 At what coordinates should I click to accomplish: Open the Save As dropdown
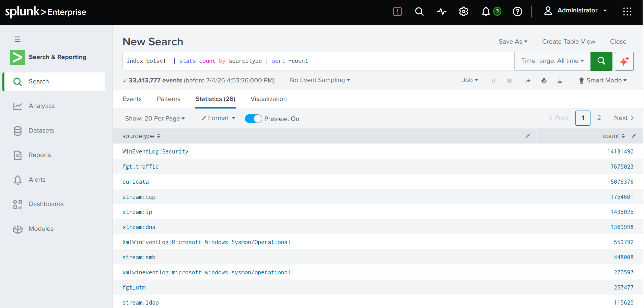(x=513, y=42)
